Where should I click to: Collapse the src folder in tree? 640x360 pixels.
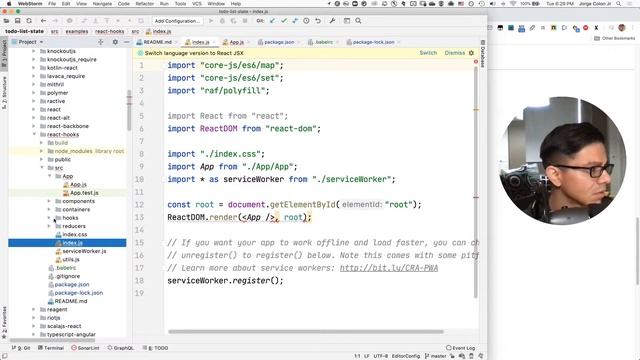(x=42, y=168)
